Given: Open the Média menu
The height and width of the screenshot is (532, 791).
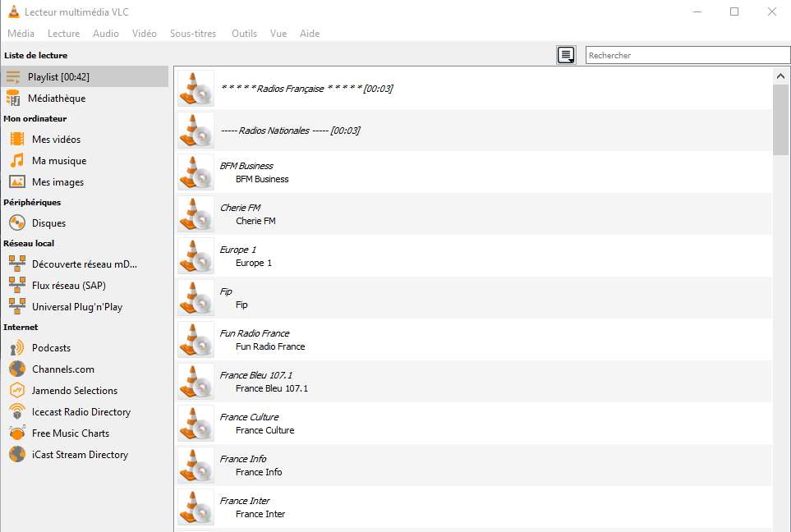Looking at the screenshot, I should coord(21,34).
